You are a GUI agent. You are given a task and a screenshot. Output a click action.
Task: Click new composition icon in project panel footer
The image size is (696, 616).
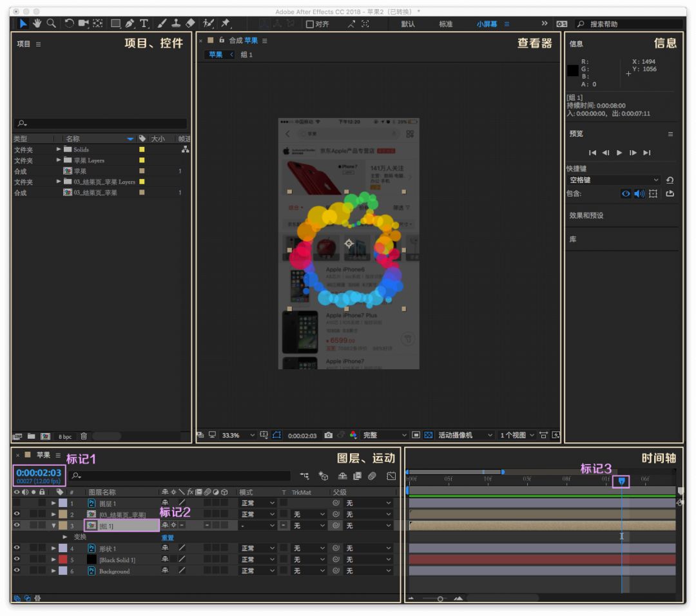(x=45, y=436)
